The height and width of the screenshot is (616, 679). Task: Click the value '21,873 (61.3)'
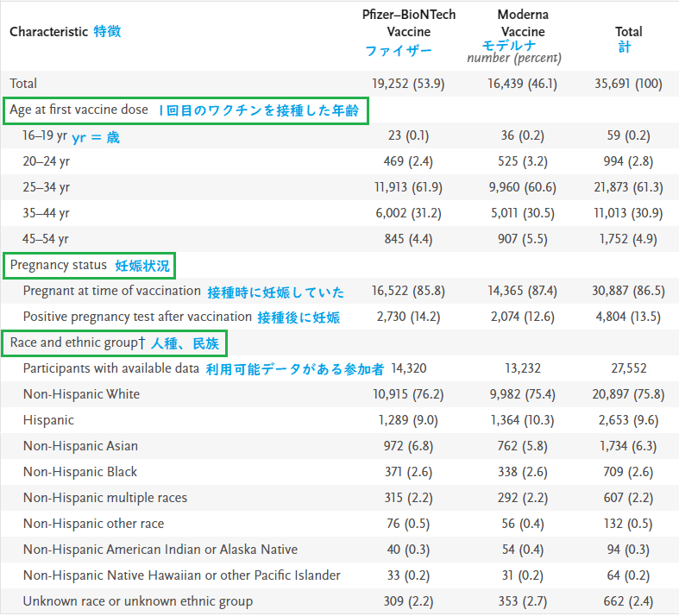coord(628,187)
